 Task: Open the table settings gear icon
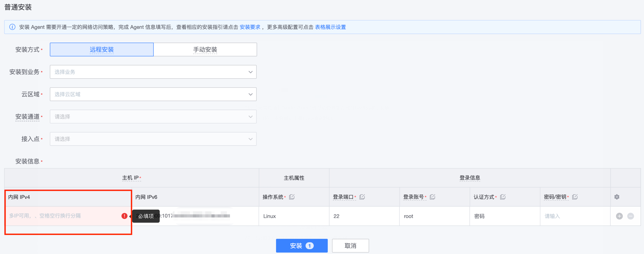point(617,197)
